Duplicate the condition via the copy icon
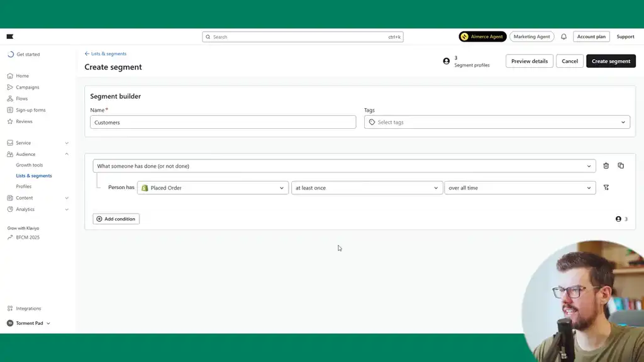The image size is (644, 362). (621, 165)
